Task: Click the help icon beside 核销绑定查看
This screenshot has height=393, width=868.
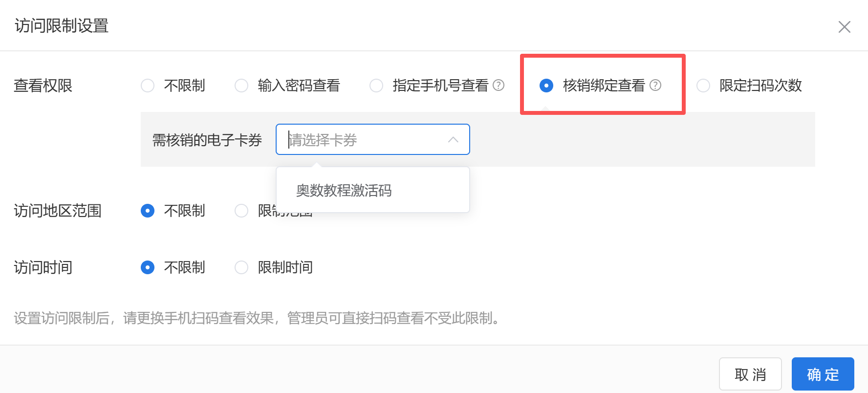Action: pos(655,86)
